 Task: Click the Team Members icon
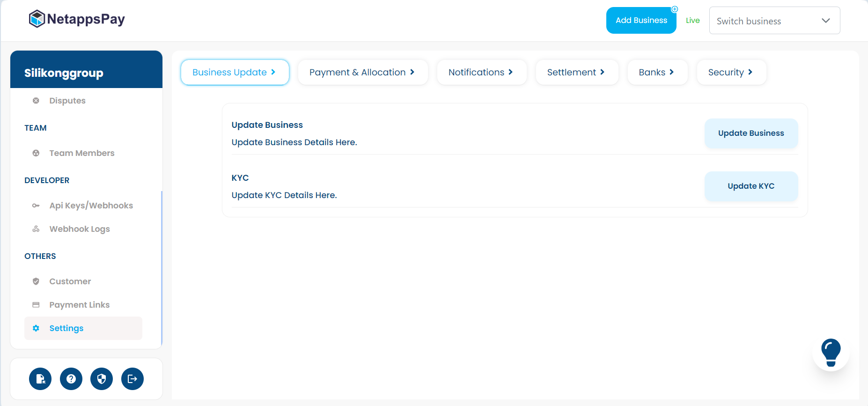tap(36, 153)
